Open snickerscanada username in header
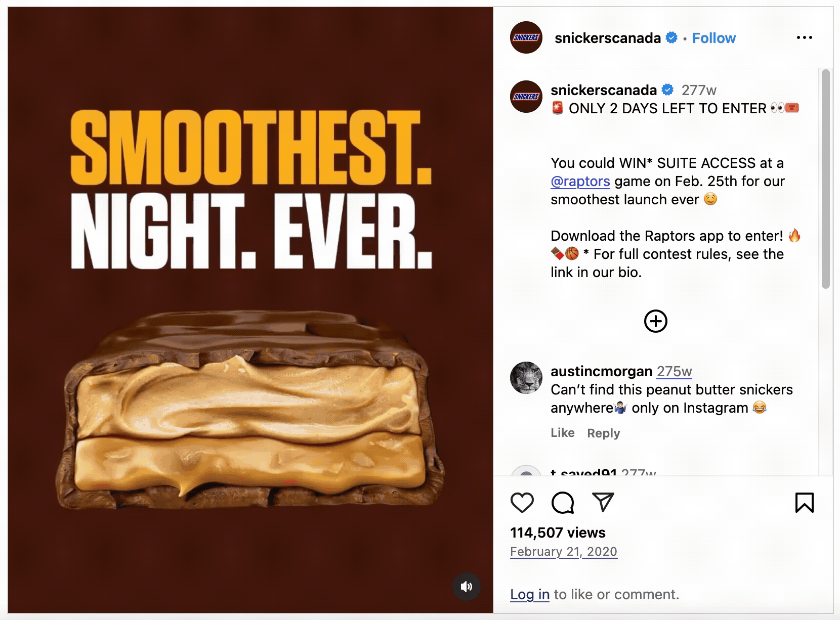The image size is (840, 620). [608, 38]
